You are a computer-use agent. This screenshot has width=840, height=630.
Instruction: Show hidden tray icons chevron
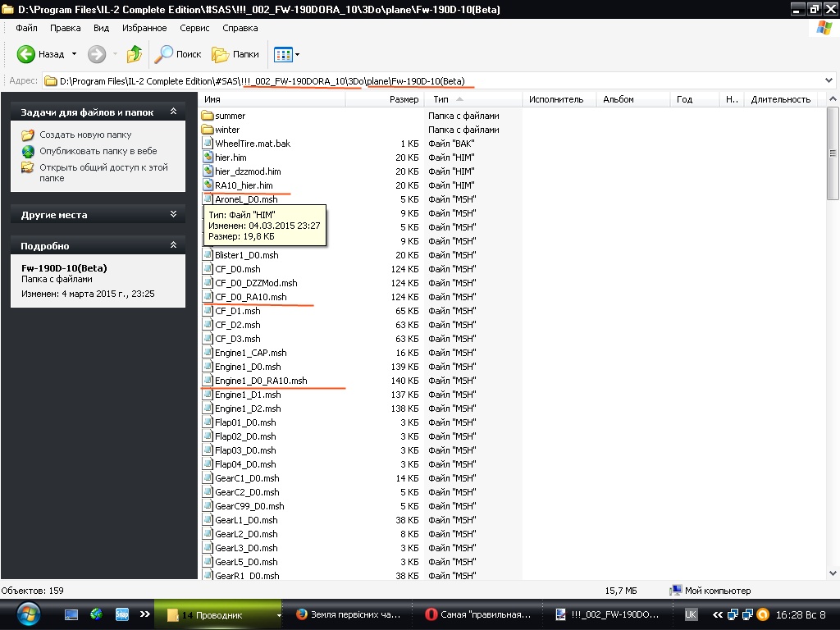717,614
